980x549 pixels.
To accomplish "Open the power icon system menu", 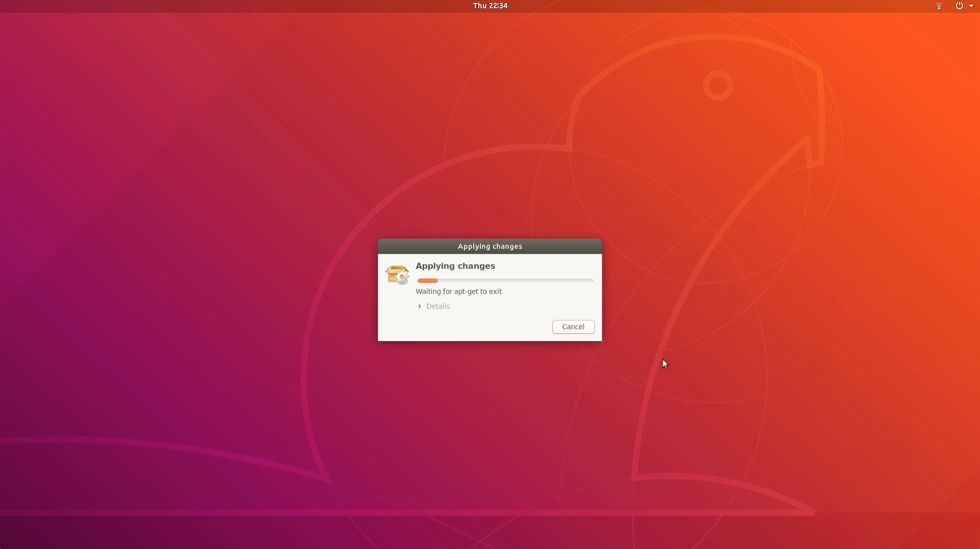I will [959, 6].
